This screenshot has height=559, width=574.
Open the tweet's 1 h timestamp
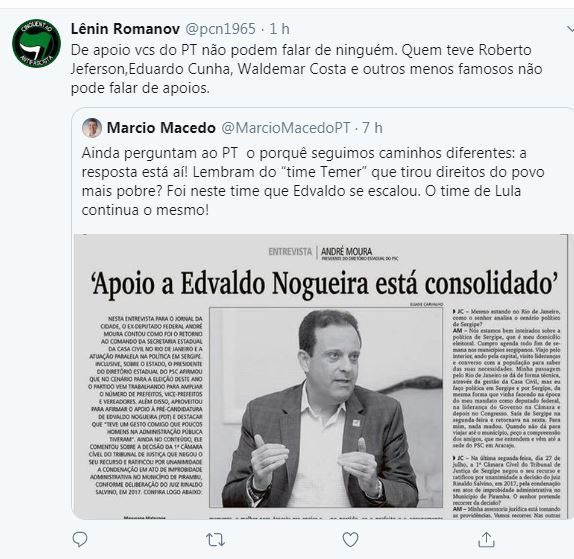click(279, 29)
